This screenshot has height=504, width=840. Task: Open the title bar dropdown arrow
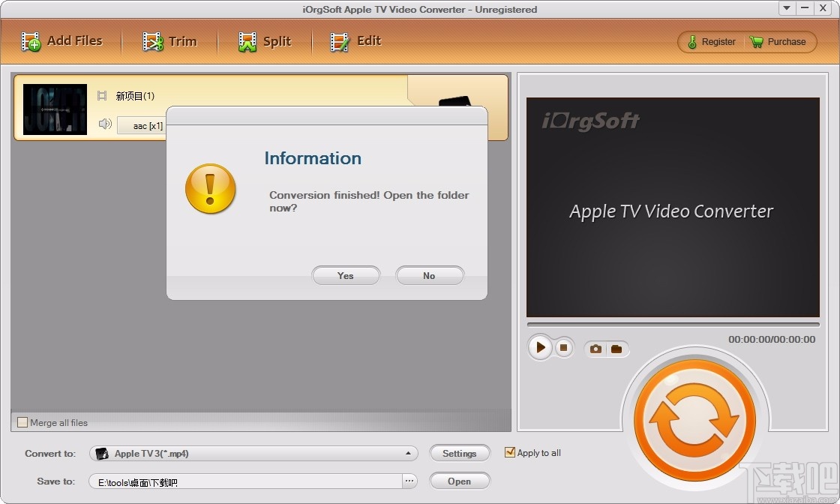coord(786,8)
